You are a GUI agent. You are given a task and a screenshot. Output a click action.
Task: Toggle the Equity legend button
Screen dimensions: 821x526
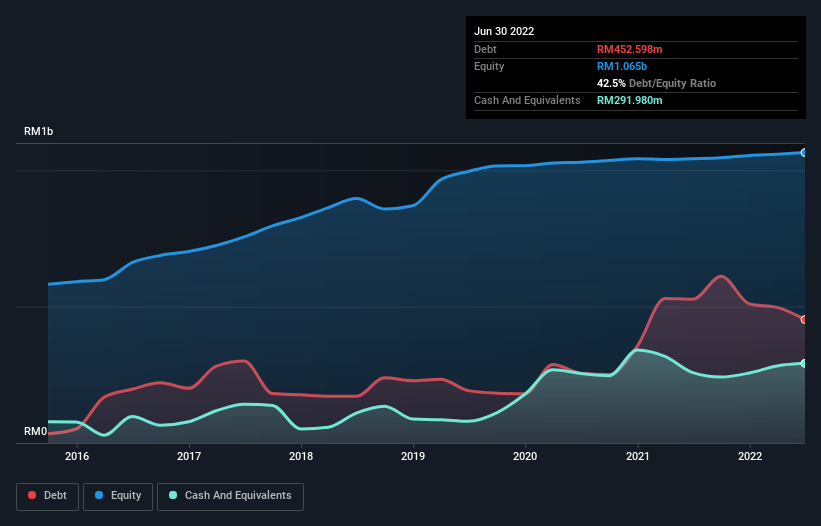(118, 496)
